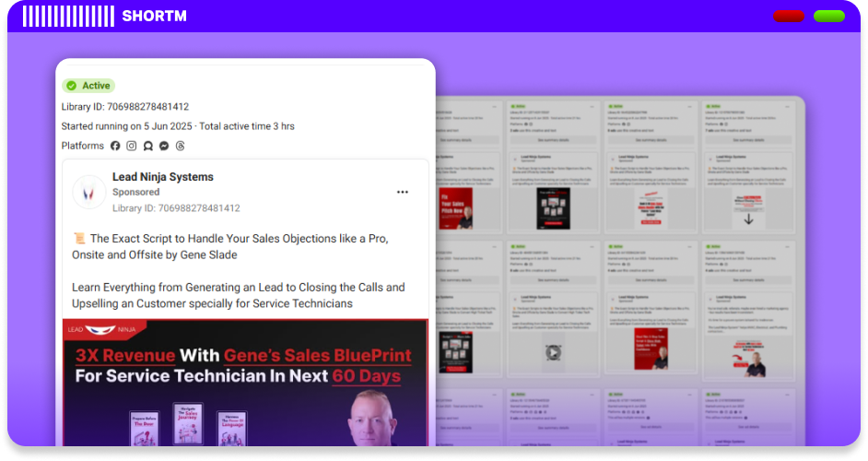The image size is (868, 461).
Task: Click the SHORTM brand name
Action: click(x=155, y=16)
